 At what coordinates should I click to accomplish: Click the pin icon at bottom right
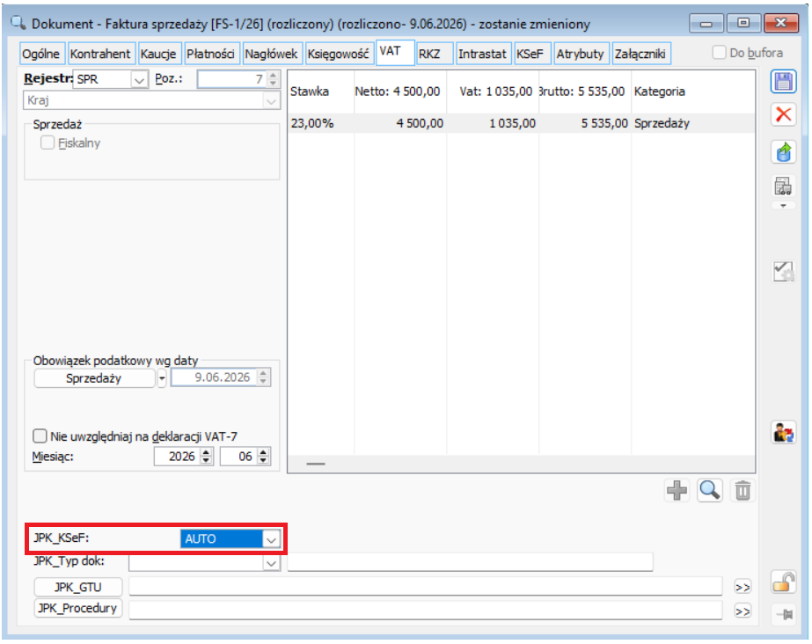click(x=784, y=614)
